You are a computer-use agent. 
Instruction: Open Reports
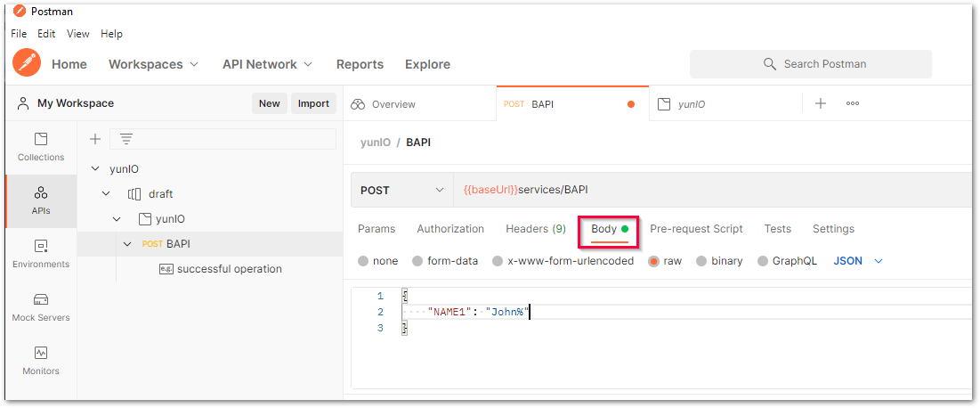coord(360,64)
